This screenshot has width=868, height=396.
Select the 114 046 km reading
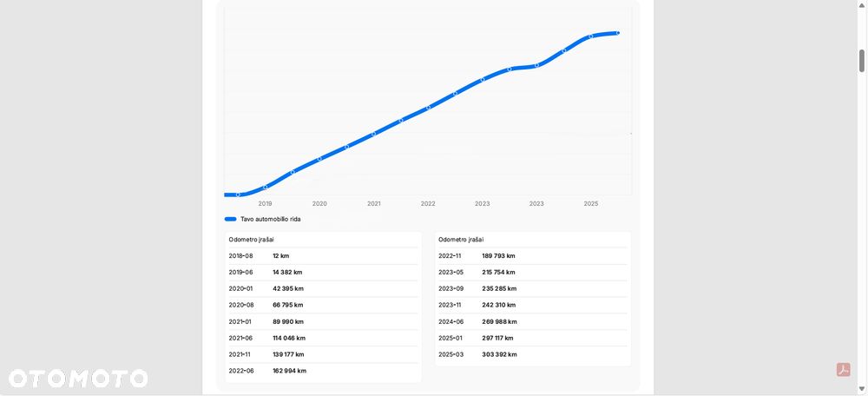289,338
